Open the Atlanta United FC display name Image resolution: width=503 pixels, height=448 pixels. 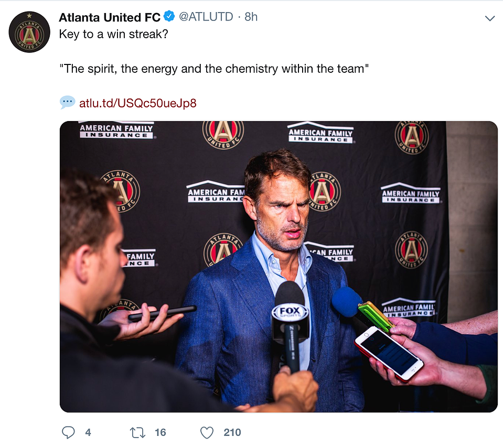point(110,17)
